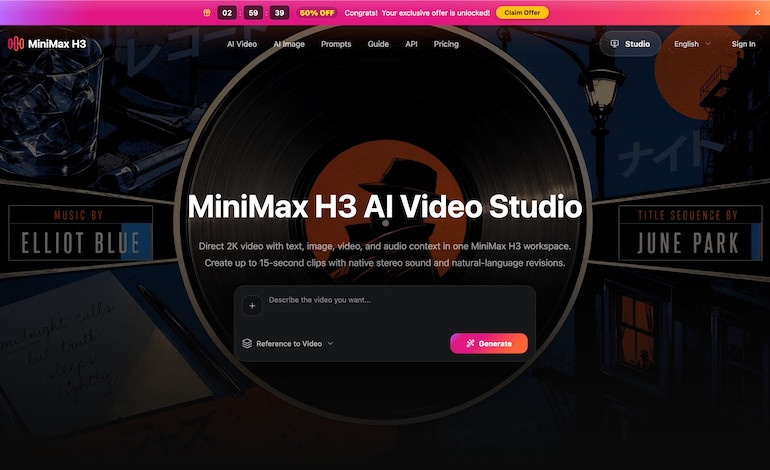
Task: Open the Studio button
Action: pyautogui.click(x=630, y=44)
